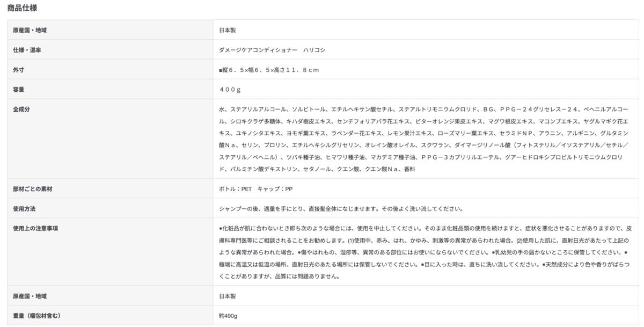Select the 全成分 row label
The height and width of the screenshot is (327, 644).
coord(21,109)
